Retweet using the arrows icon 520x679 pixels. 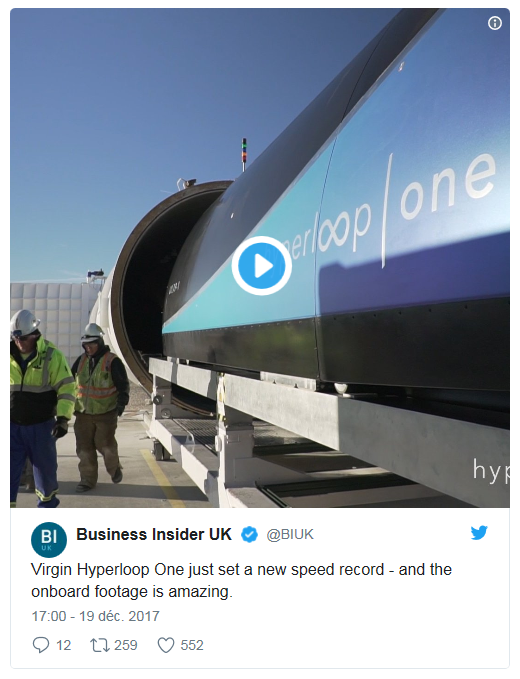pos(99,645)
